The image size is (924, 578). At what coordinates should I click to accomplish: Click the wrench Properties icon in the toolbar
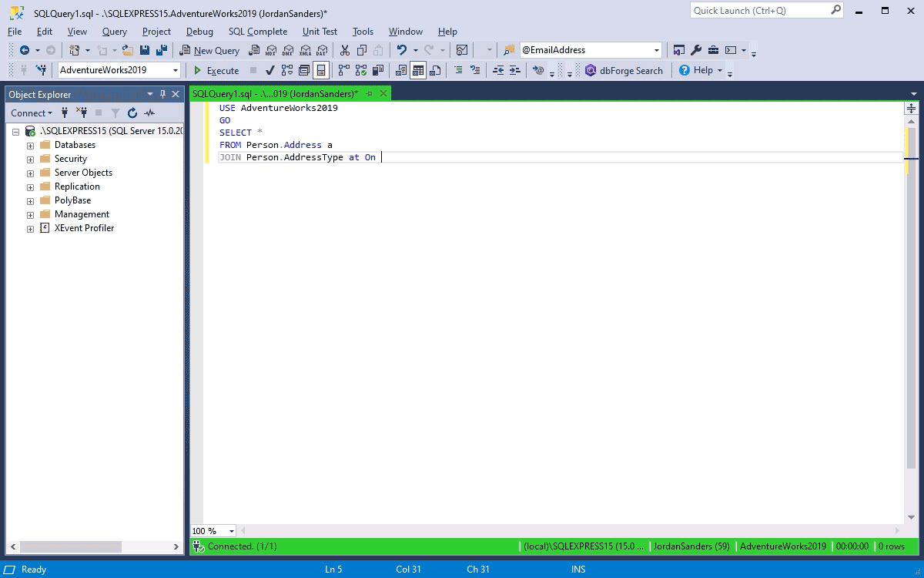point(696,50)
